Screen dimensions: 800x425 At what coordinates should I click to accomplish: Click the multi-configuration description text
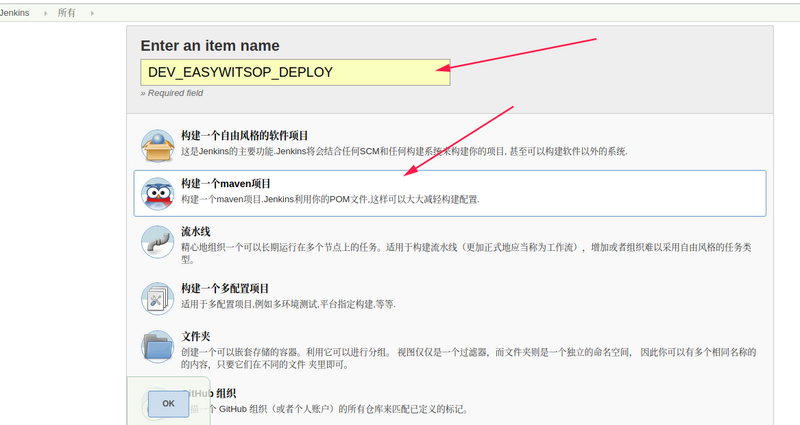[288, 305]
